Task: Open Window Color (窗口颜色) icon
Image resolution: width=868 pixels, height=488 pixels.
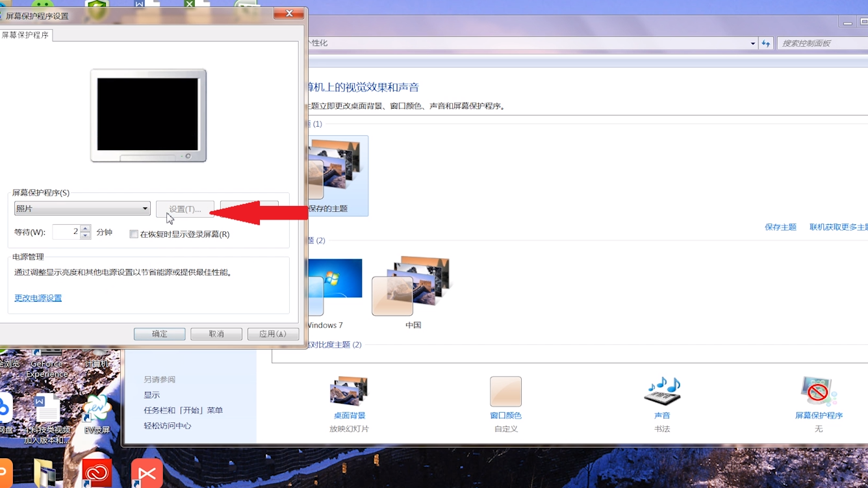Action: pos(505,392)
